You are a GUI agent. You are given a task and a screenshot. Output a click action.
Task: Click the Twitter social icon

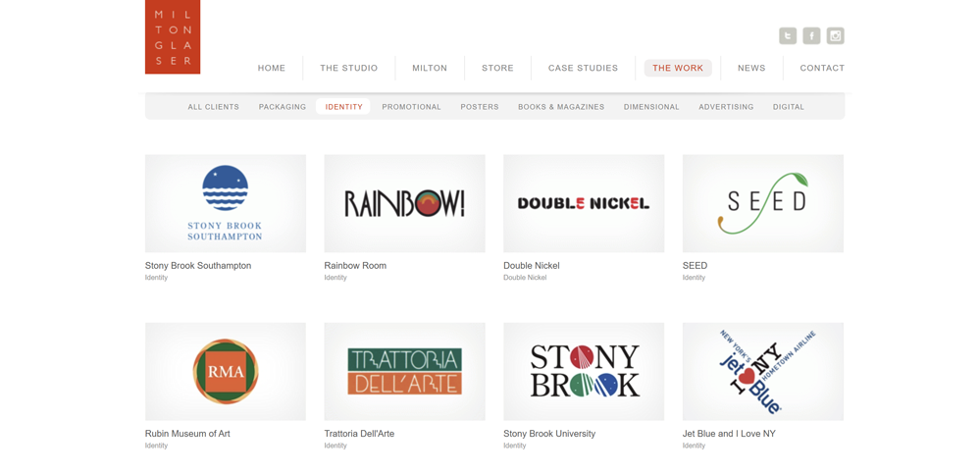pos(787,36)
